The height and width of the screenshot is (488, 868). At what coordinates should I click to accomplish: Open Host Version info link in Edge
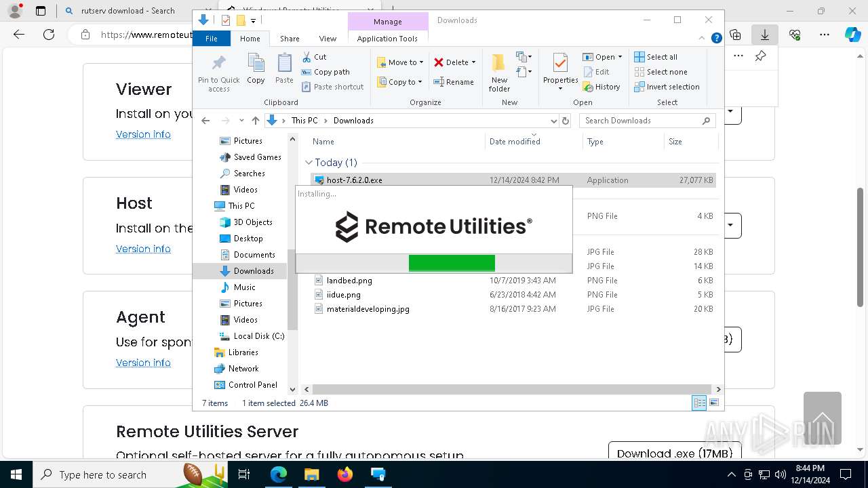point(143,249)
